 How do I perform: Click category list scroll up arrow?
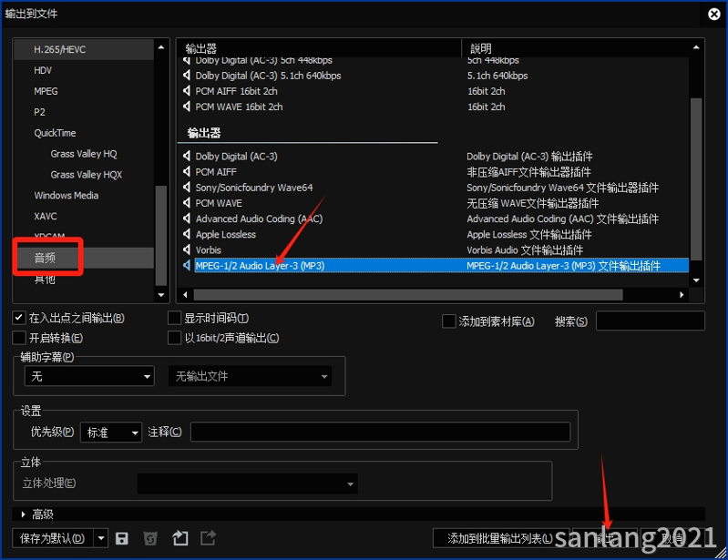point(161,47)
